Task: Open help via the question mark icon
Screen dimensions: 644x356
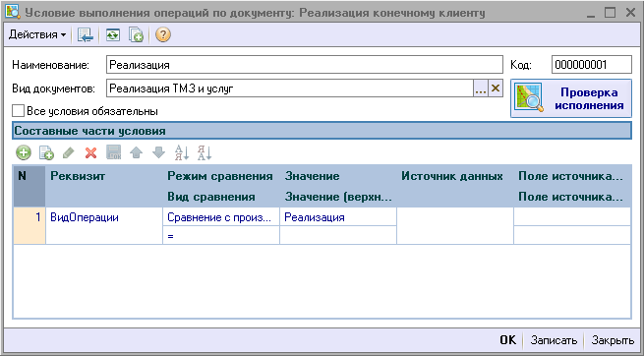Action: 162,34
